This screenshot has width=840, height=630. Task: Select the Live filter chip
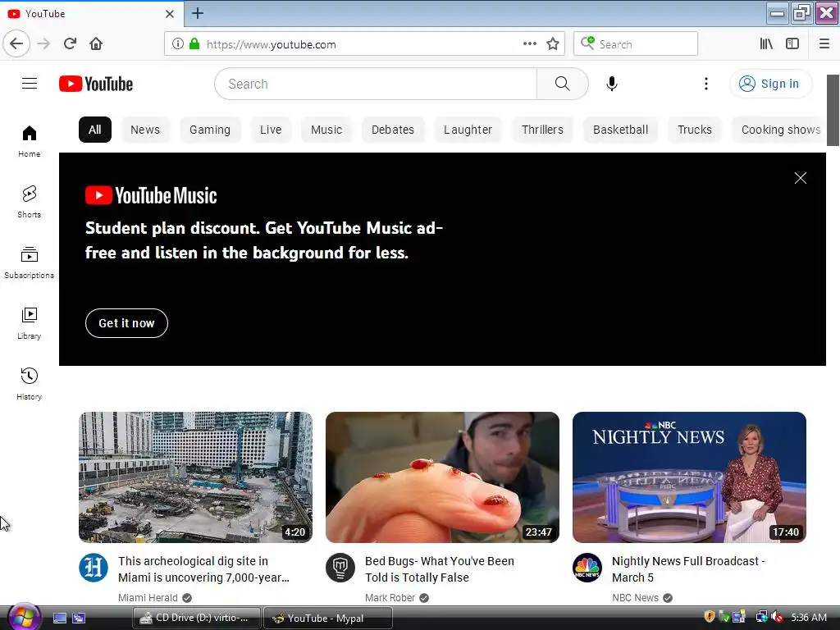point(271,130)
